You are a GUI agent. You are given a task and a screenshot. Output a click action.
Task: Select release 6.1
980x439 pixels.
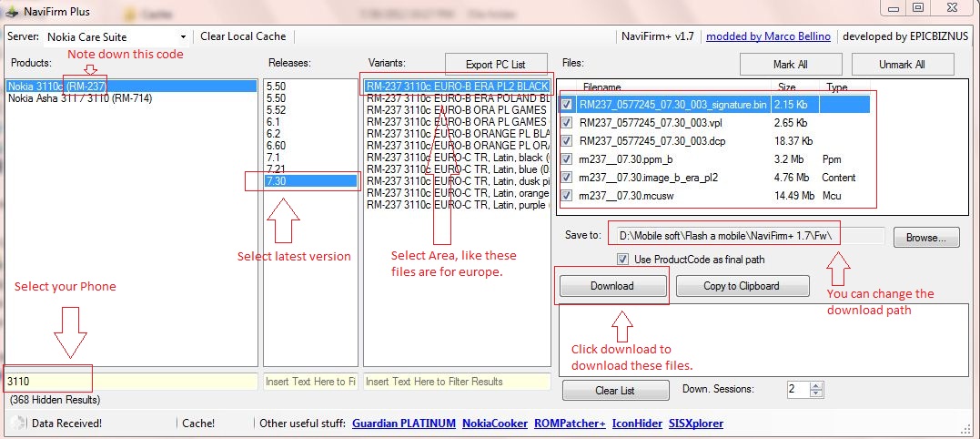tap(310, 122)
